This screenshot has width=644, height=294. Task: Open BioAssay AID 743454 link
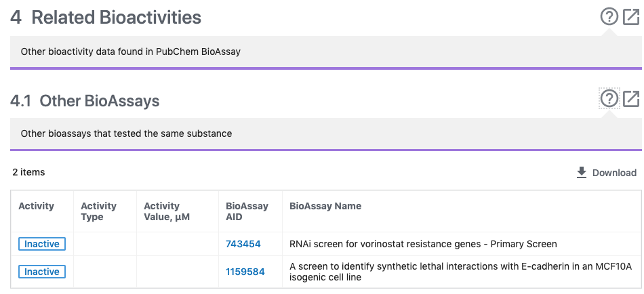pos(243,244)
